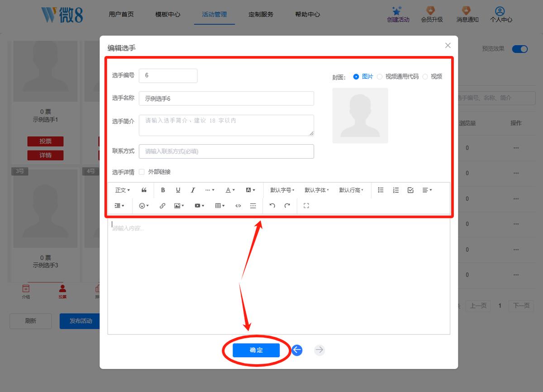
Task: Switch the editor to fullscreen
Action: pyautogui.click(x=306, y=206)
